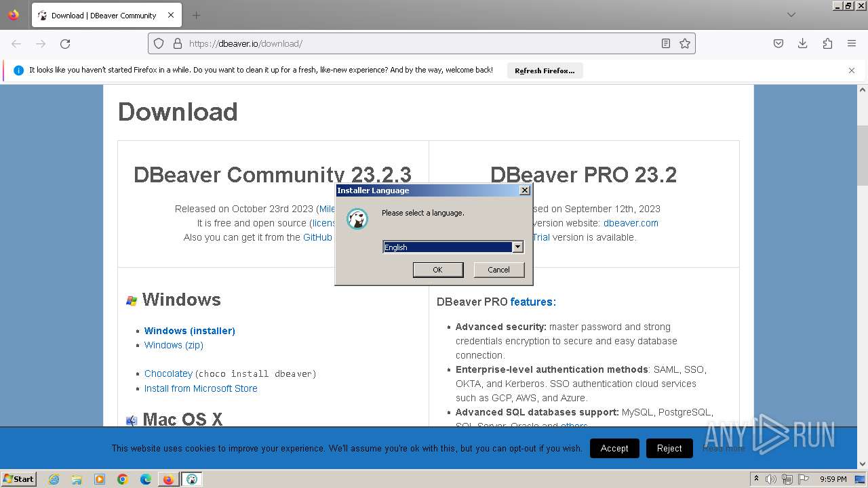Screen dimensions: 868x488
Task: Toggle reader view icon in address bar
Action: click(x=666, y=43)
